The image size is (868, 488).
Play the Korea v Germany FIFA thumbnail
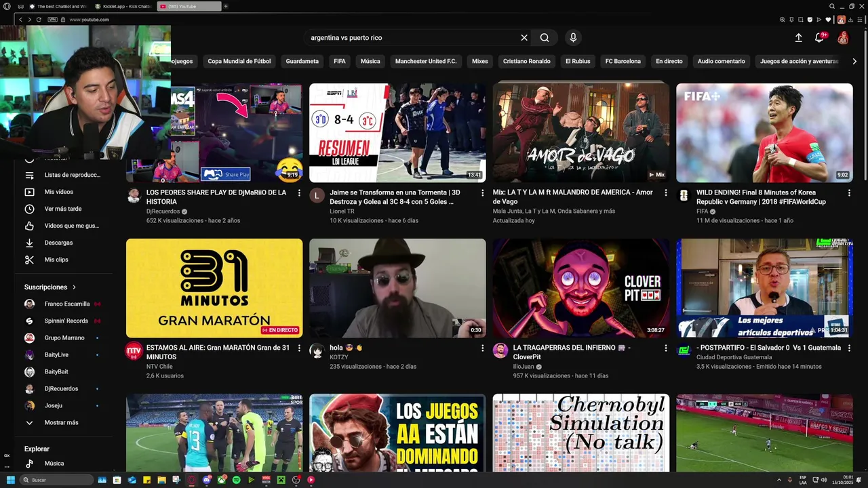[x=764, y=133]
